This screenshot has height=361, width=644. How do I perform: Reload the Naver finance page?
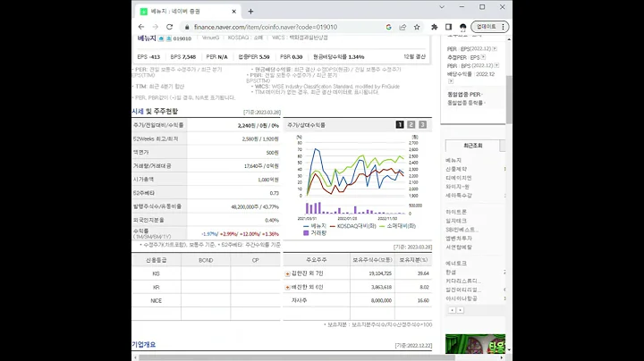point(169,27)
